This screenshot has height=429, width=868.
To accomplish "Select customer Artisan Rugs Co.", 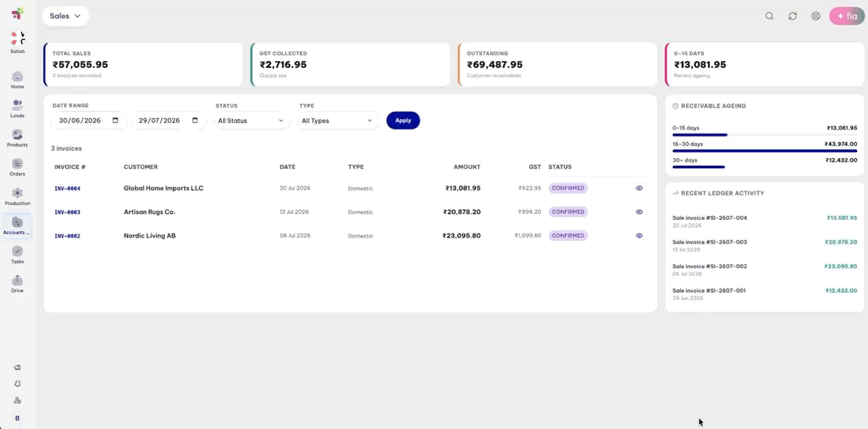I will pos(150,212).
